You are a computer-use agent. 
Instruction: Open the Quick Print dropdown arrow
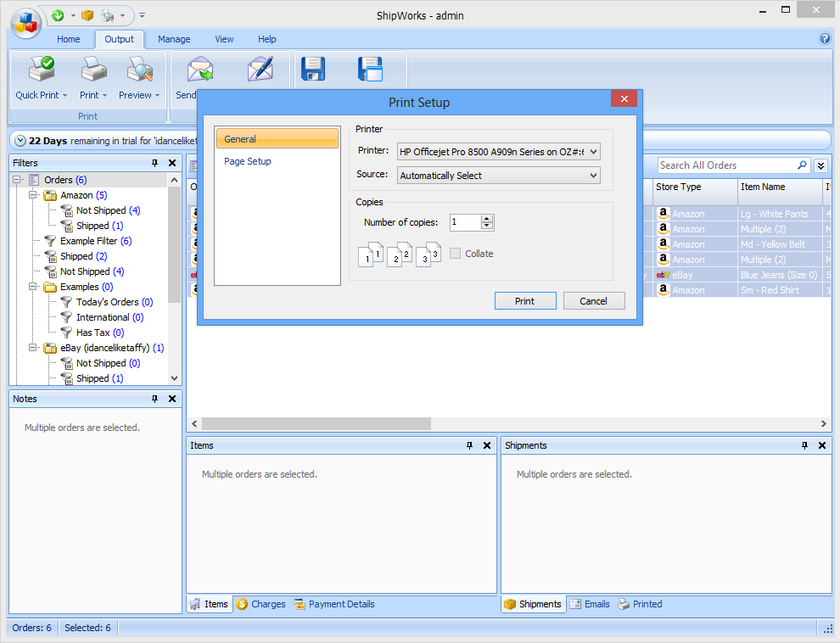pos(64,95)
